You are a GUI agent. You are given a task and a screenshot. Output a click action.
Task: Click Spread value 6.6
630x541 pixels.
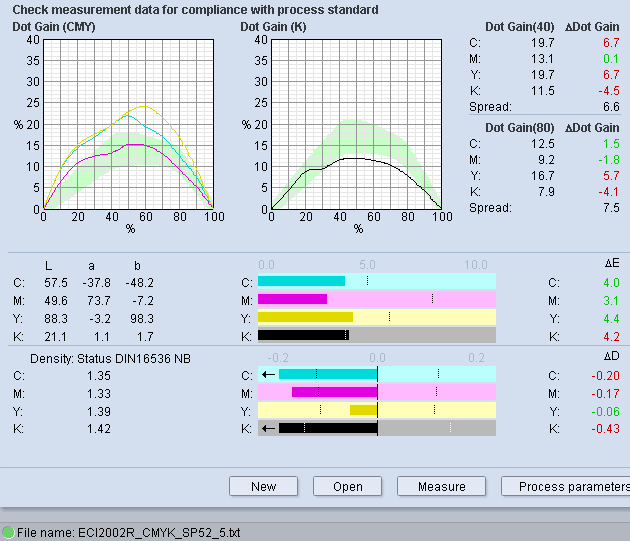pyautogui.click(x=611, y=107)
